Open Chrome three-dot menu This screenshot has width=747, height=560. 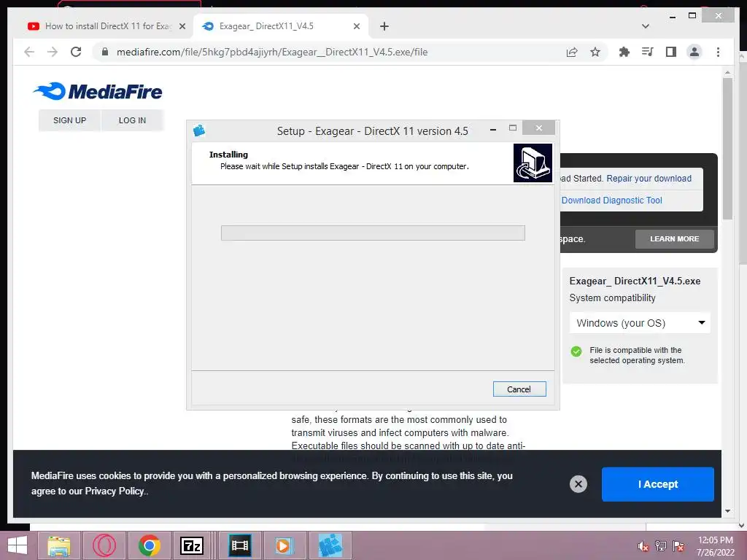(718, 52)
